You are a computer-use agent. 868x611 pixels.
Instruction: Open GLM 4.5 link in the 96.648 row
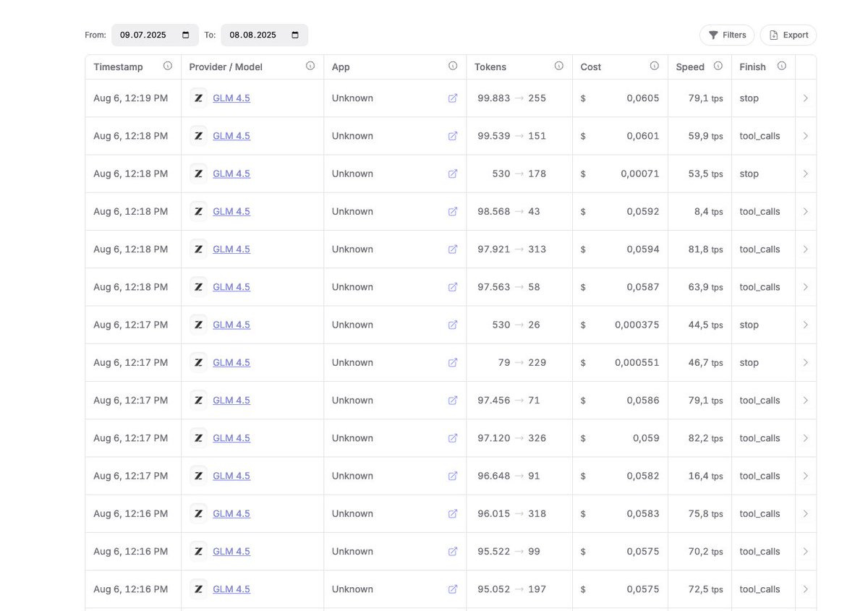(231, 476)
